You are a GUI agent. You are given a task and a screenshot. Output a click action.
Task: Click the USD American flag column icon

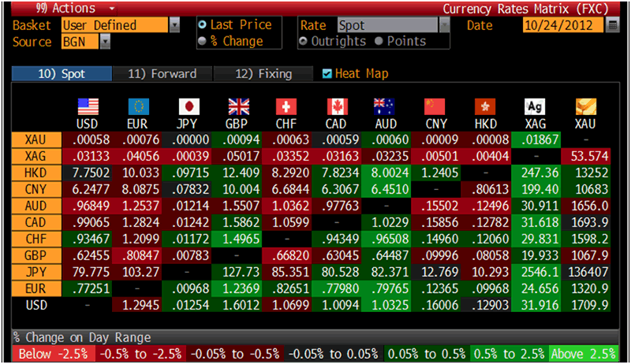pos(88,107)
